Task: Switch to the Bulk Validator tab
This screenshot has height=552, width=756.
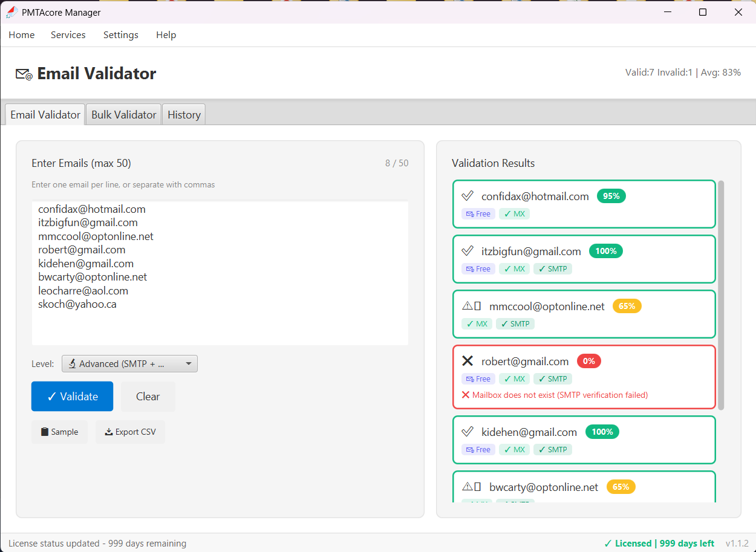Action: pyautogui.click(x=123, y=114)
